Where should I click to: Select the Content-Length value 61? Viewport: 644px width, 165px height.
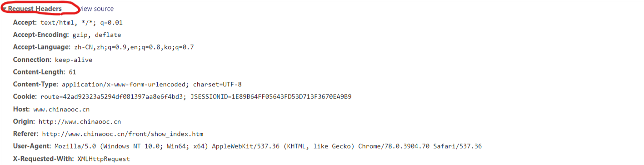tap(72, 72)
